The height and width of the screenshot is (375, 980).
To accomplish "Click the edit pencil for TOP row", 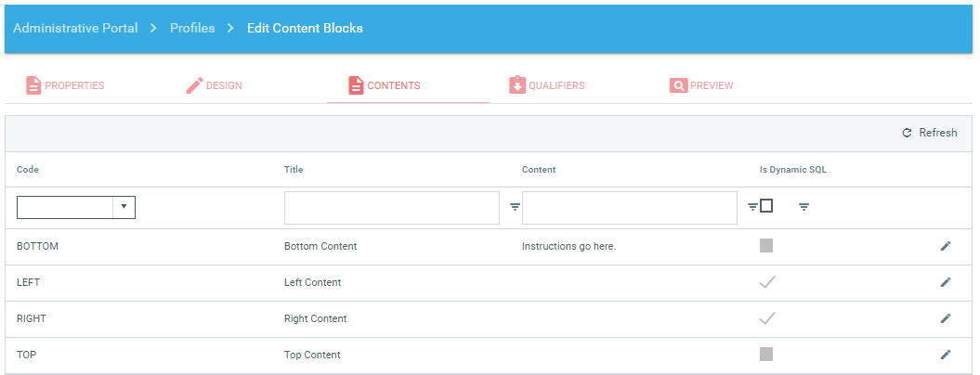I will (x=946, y=354).
